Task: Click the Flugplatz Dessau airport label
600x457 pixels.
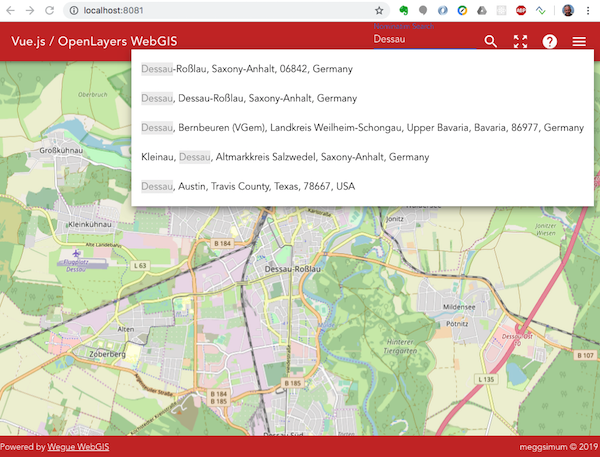Action: pyautogui.click(x=76, y=266)
